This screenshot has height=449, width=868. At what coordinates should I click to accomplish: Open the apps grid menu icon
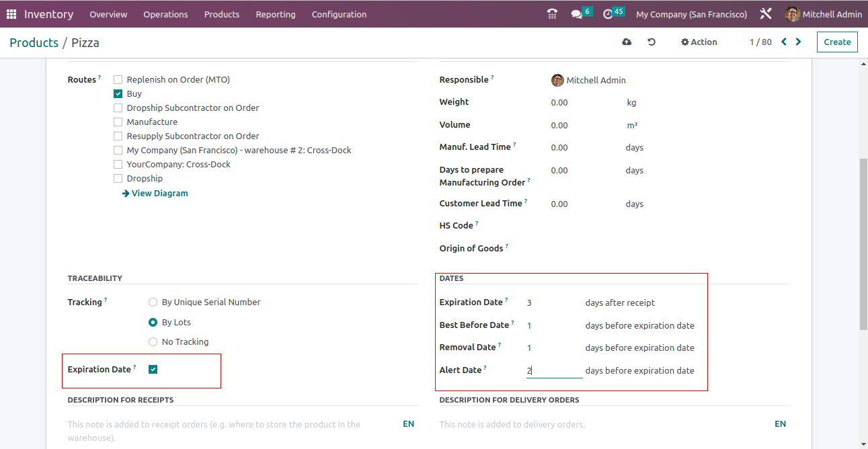(x=11, y=14)
